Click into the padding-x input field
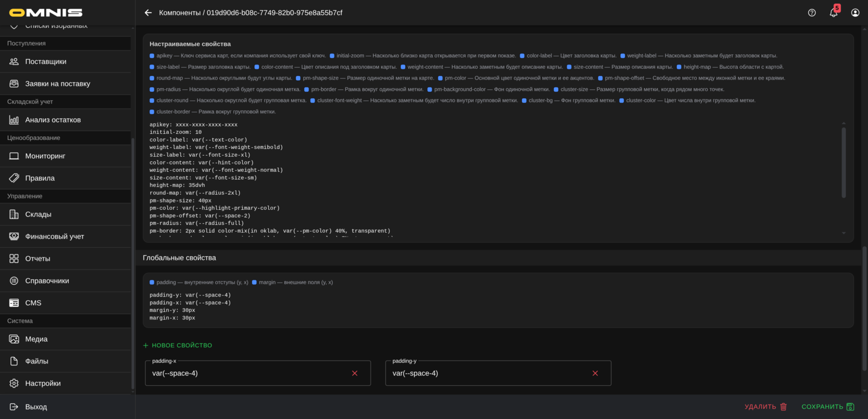The height and width of the screenshot is (419, 868). [247, 373]
